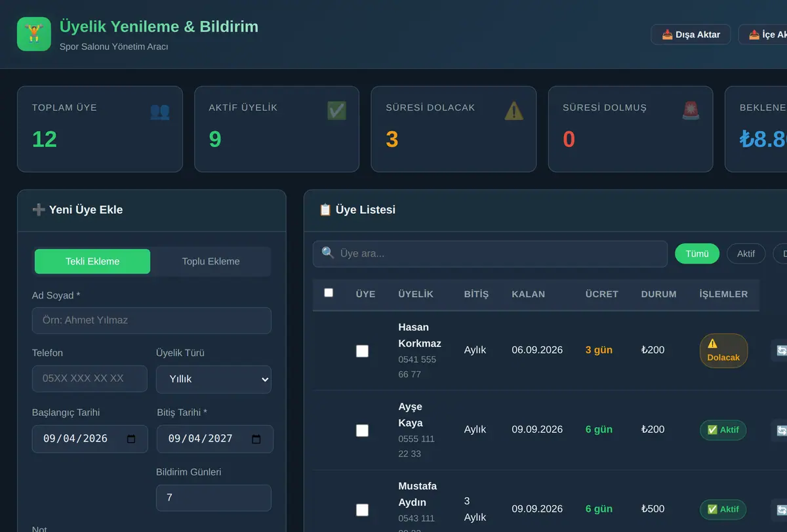Click the KALAN column header
The image size is (787, 532).
tap(529, 294)
